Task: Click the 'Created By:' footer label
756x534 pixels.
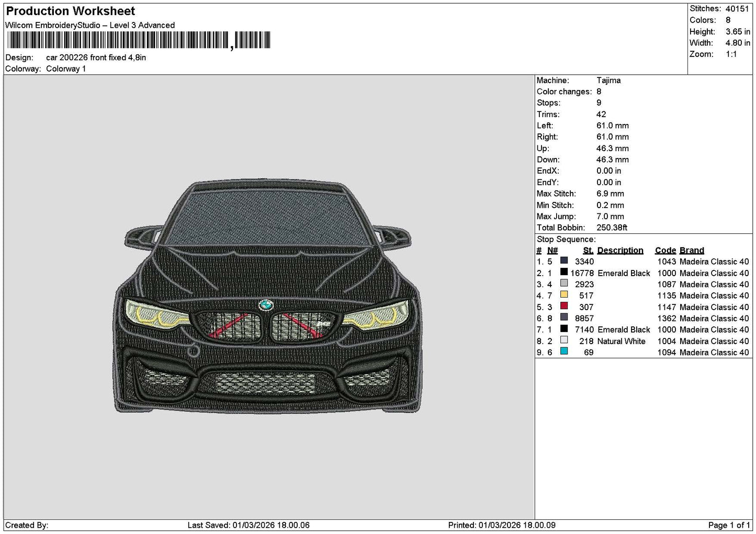Action: click(27, 525)
